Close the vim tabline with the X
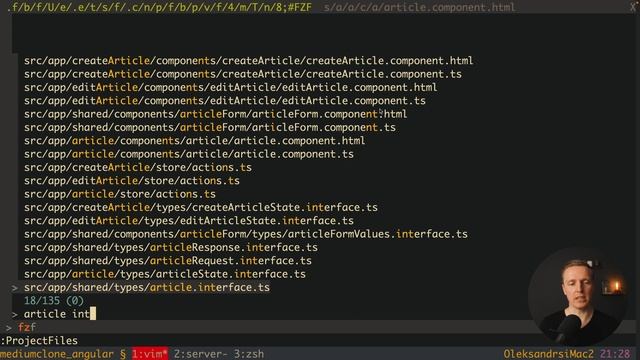This screenshot has width=640, height=360. (633, 7)
